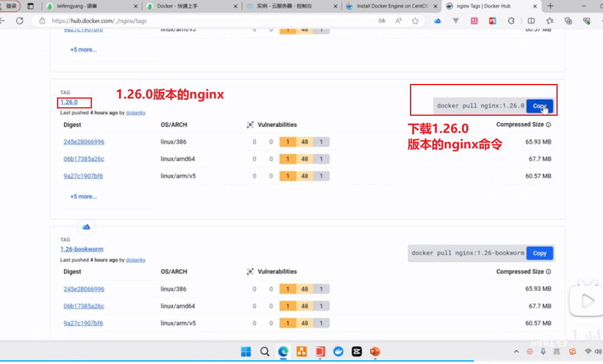This screenshot has height=364, width=603.
Task: Open the page translate icon in address bar
Action: pyautogui.click(x=382, y=21)
